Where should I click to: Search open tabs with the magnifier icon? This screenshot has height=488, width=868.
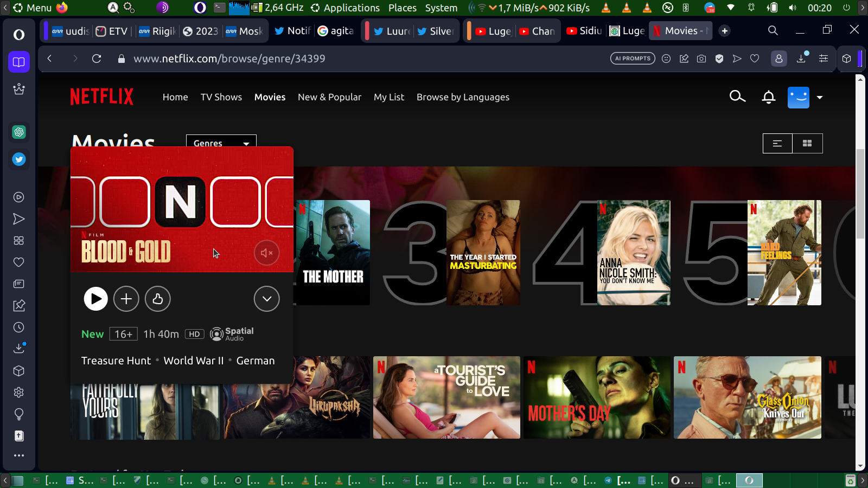773,31
